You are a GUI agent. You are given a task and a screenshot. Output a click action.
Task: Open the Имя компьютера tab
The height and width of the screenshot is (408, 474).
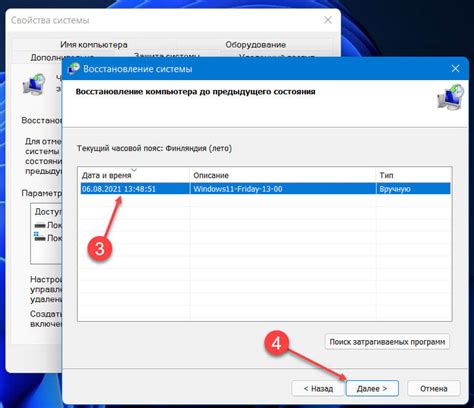click(x=94, y=44)
